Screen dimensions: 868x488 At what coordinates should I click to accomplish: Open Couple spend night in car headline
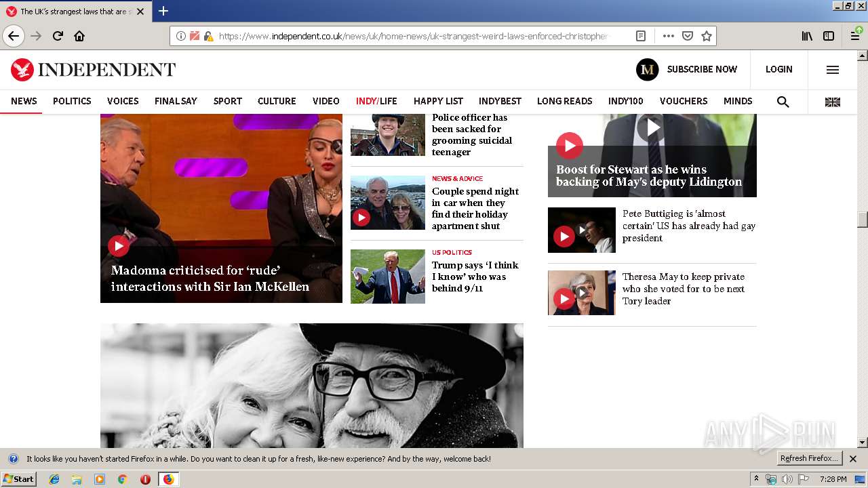click(x=475, y=209)
